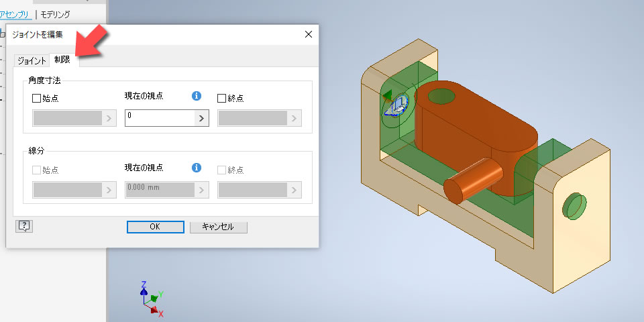Open the dialog help icon

(x=24, y=226)
